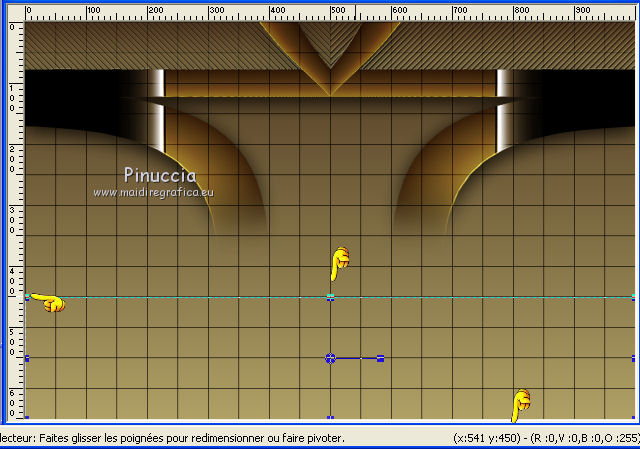Click the rotation handle right of the pivot
Viewport: 640px width, 449px height.
click(x=380, y=358)
